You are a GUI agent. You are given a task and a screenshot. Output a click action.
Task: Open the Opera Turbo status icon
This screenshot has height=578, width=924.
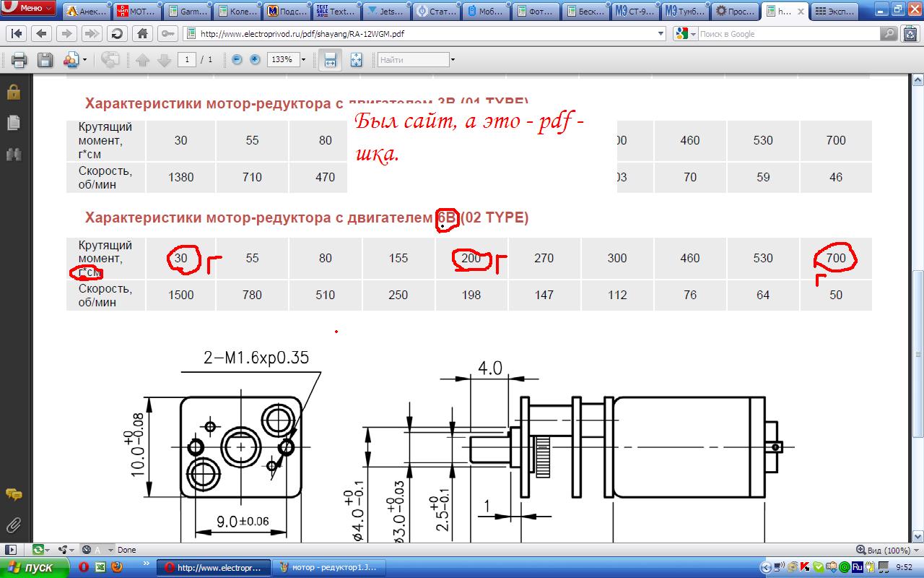pyautogui.click(x=87, y=550)
